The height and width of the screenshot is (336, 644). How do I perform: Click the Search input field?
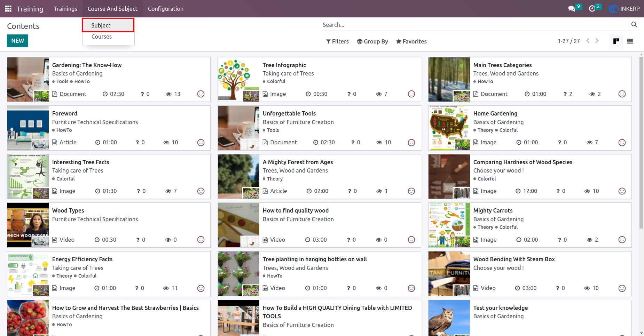475,25
